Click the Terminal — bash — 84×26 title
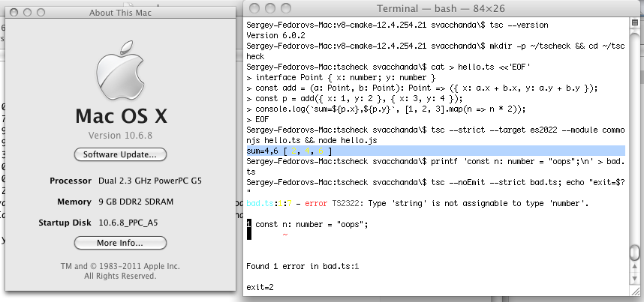Screen dimensions: 644x302 pos(441,8)
